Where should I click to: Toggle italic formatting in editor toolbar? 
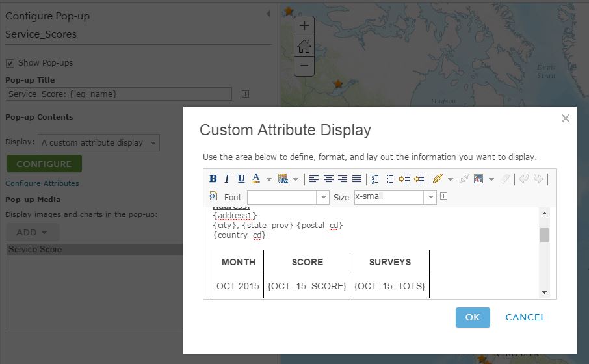pos(226,179)
